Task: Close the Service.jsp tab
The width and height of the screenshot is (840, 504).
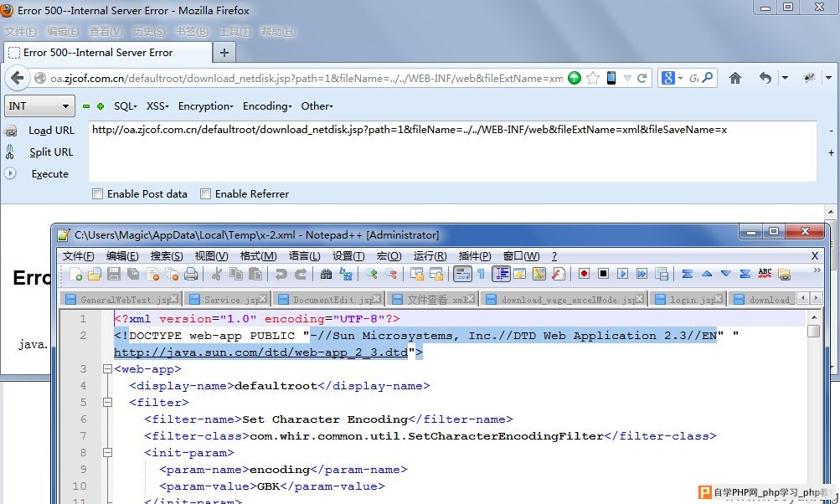Action: (262, 299)
